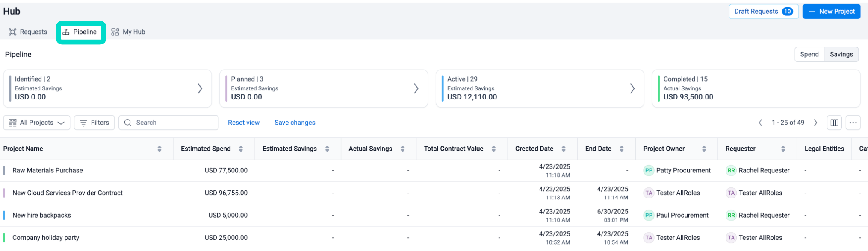868x251 pixels.
Task: Expand the All Projects dropdown
Action: point(37,123)
